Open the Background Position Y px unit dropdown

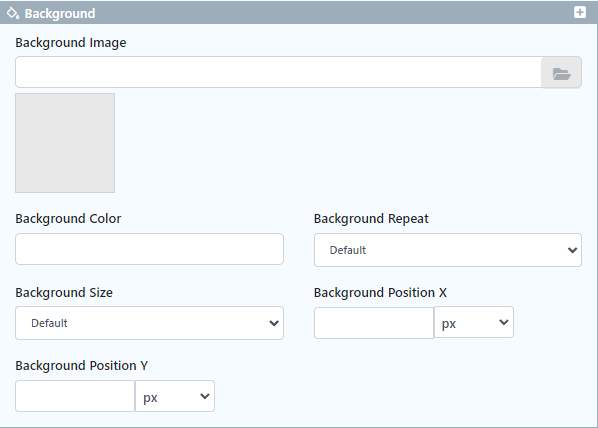175,396
